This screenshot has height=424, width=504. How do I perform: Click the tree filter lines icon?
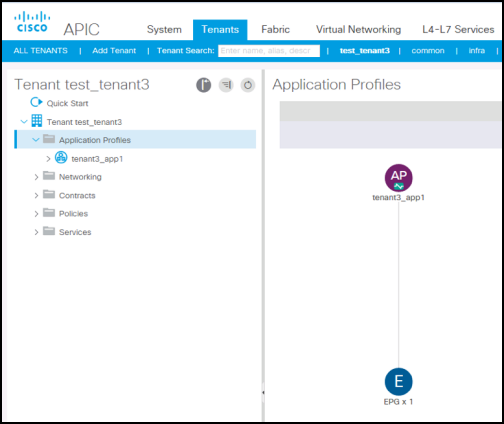click(x=226, y=85)
